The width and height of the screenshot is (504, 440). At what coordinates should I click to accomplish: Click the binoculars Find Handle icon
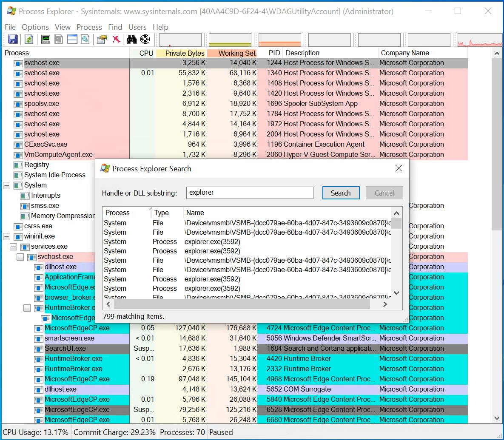point(132,40)
